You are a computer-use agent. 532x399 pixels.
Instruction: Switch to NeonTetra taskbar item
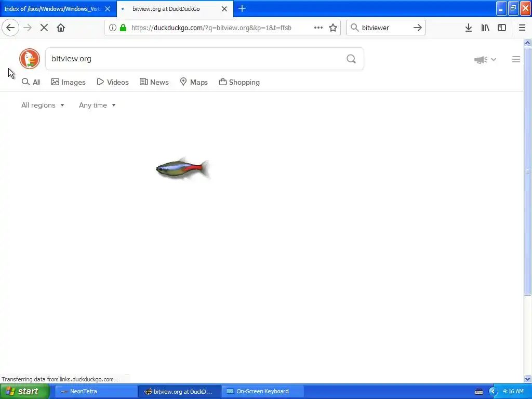[96, 392]
